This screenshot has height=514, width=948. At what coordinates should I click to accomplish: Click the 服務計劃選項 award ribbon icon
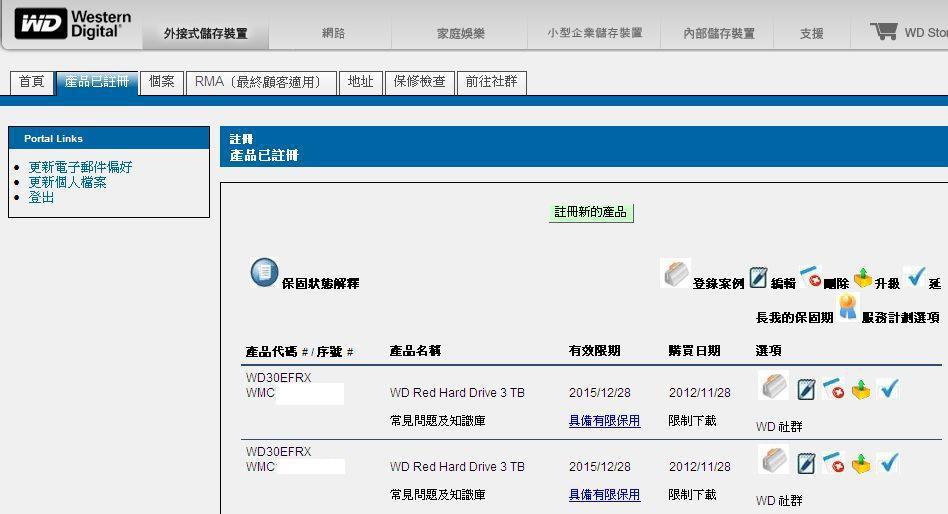pos(848,307)
